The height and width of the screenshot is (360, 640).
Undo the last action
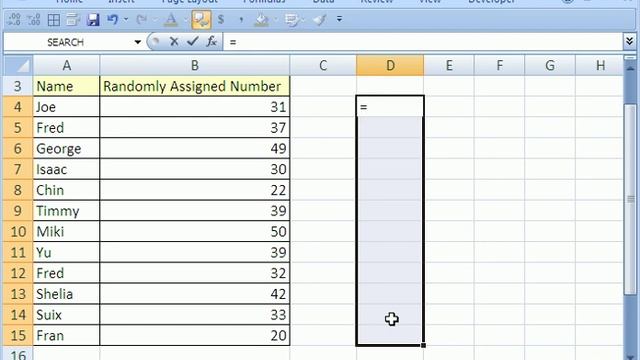pos(112,19)
